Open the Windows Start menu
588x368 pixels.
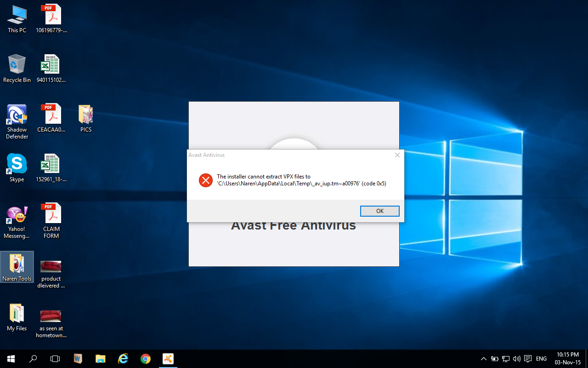pos(11,359)
